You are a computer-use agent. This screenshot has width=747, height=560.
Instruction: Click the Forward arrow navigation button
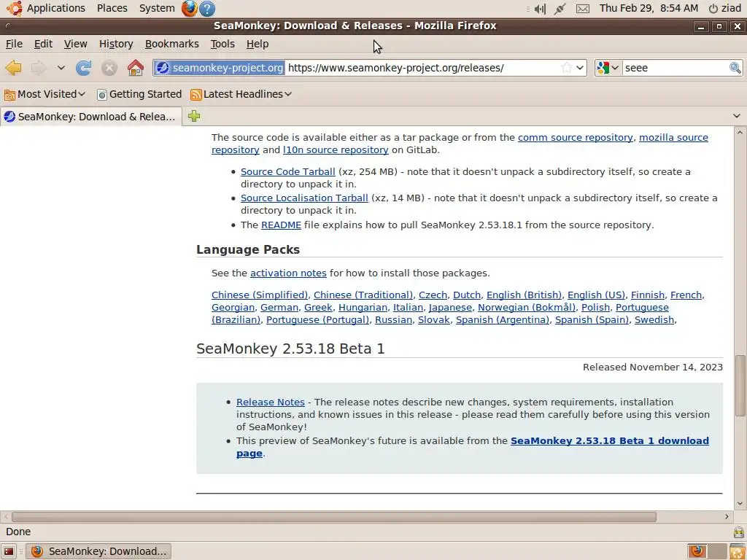[x=38, y=68]
